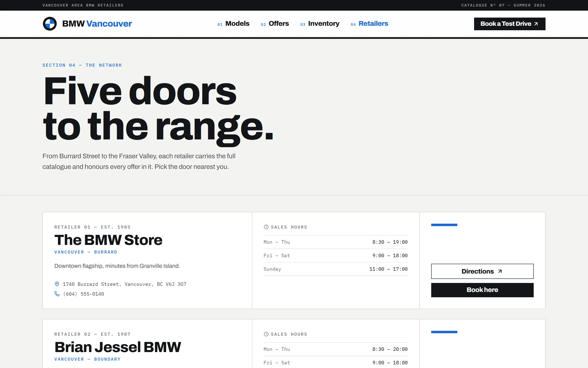588x368 pixels.
Task: Click the '8:30 – 20:00' hours for Brian Jessel
Action: coord(390,349)
